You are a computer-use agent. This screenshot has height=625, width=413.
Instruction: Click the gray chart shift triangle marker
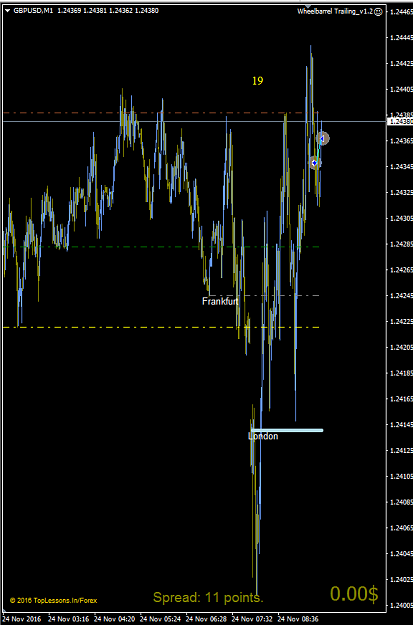[307, 6]
